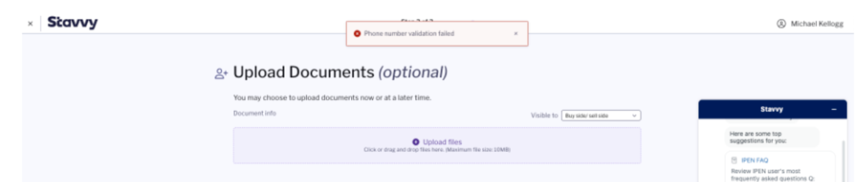Click the drag and drop file area
Image resolution: width=868 pixels, height=182 pixels.
click(x=437, y=145)
